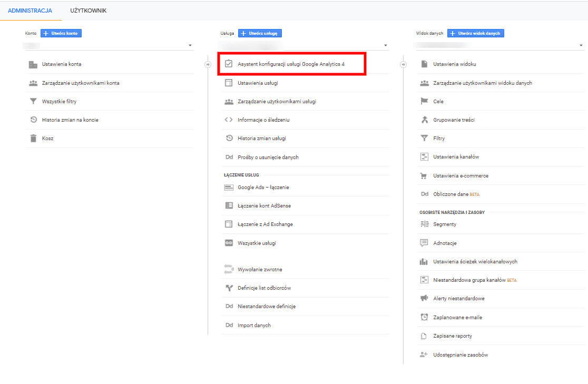The width and height of the screenshot is (588, 384).
Task: Click the icon for Niestandardowa grupa kanałów
Action: [x=424, y=280]
